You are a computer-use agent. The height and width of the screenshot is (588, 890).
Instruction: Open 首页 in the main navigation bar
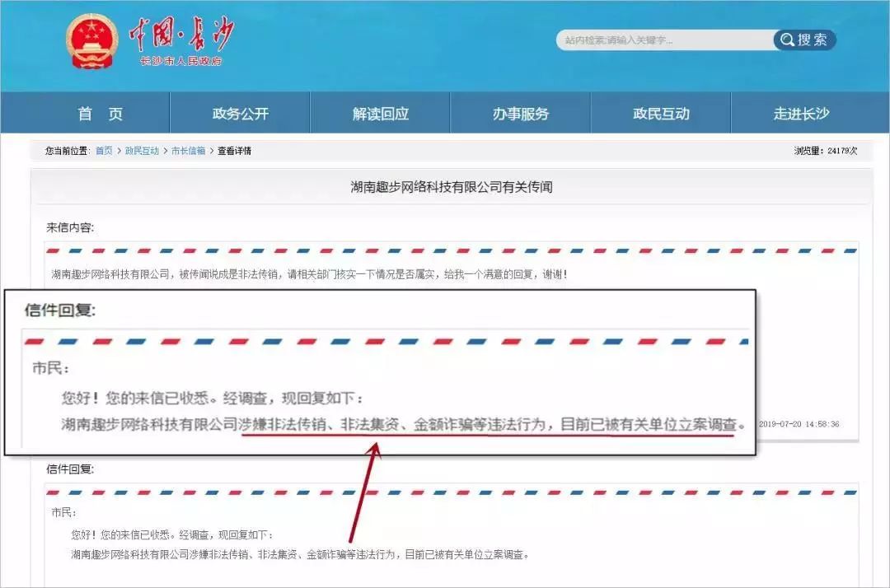pos(100,114)
